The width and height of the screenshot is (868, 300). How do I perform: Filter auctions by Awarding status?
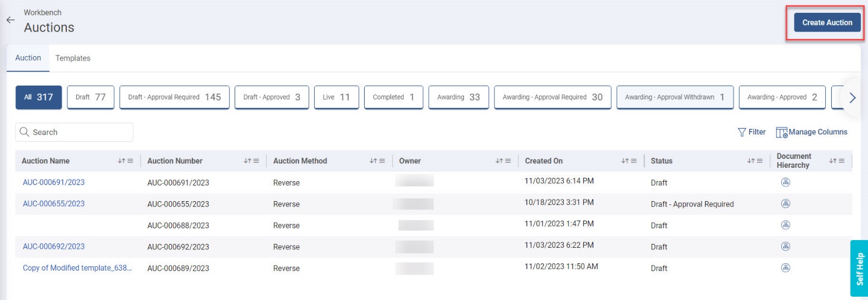tap(458, 97)
